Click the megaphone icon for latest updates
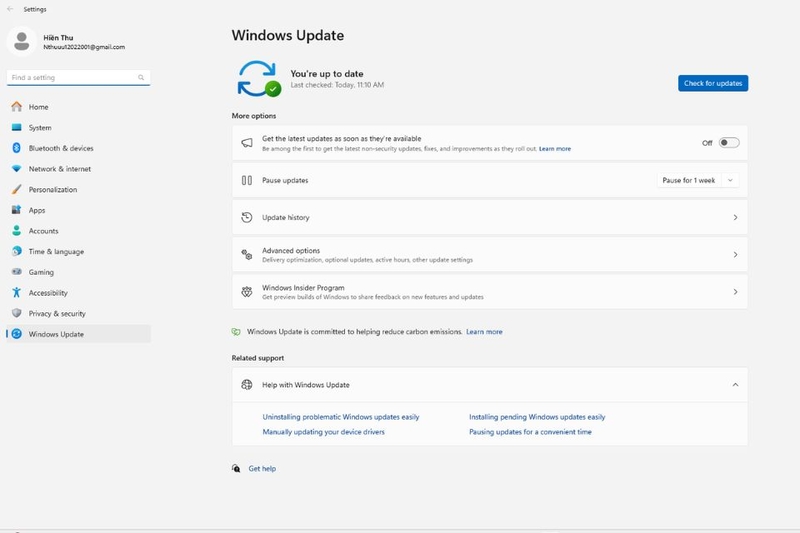The width and height of the screenshot is (800, 533). (247, 143)
